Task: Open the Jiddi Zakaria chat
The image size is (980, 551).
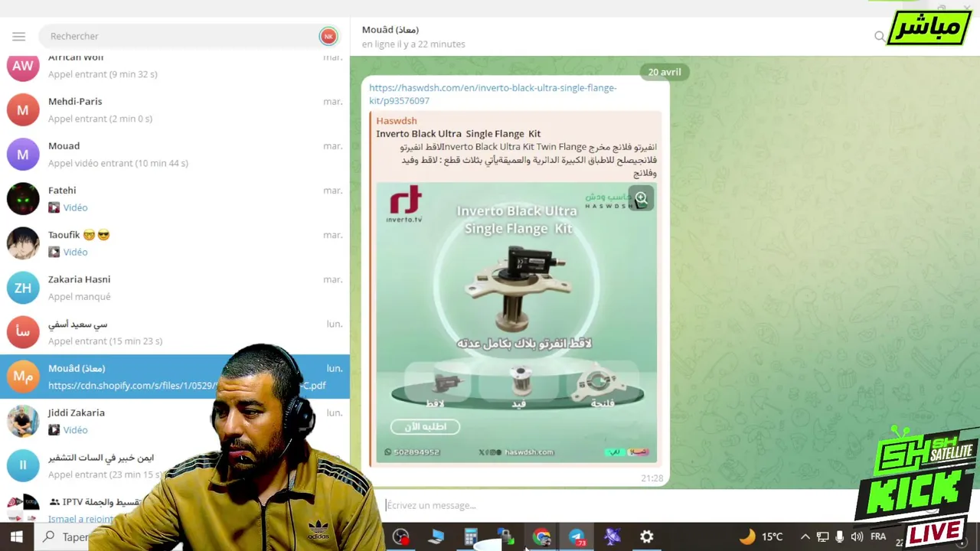Action: 175,420
